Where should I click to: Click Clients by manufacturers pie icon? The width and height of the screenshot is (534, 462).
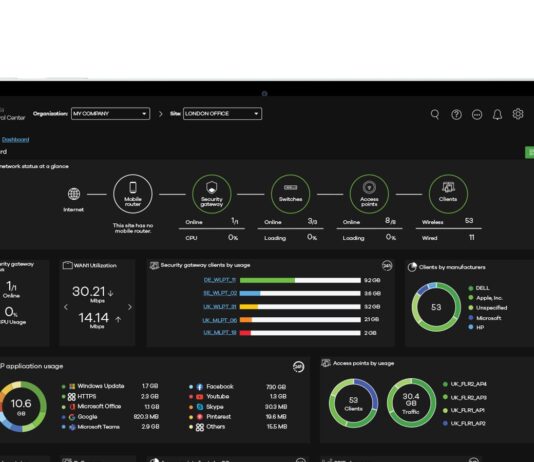coord(412,267)
